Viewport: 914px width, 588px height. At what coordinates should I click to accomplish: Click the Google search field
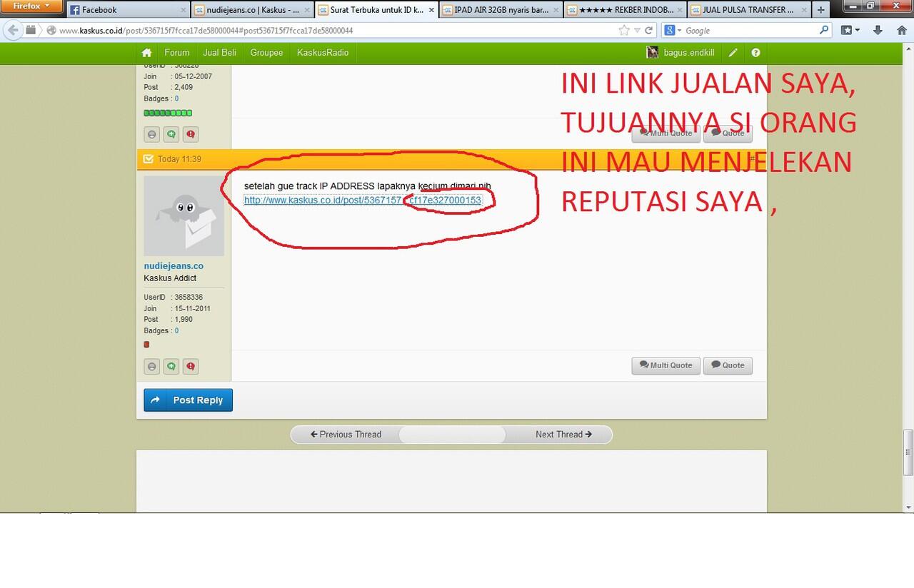pyautogui.click(x=750, y=31)
